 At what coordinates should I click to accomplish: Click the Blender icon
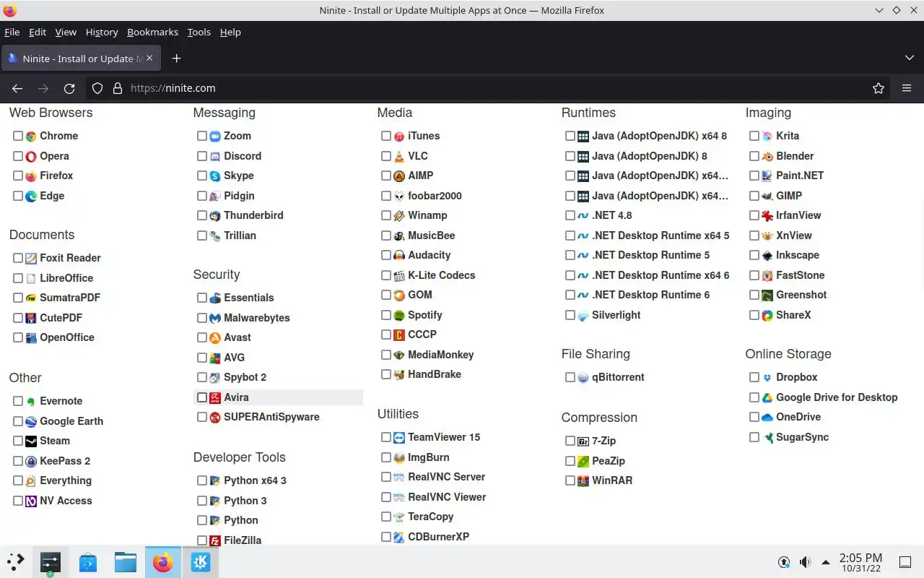(x=767, y=156)
